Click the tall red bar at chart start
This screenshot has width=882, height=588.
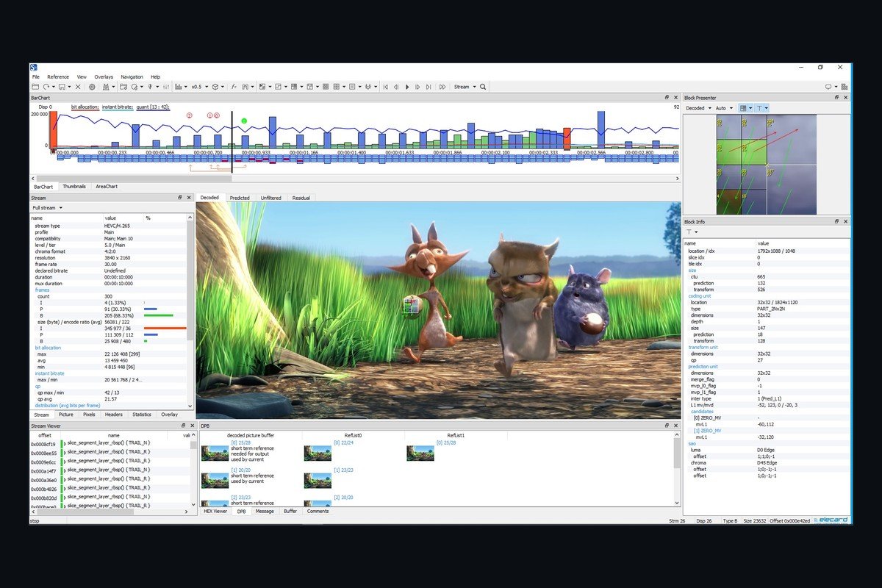pyautogui.click(x=53, y=129)
